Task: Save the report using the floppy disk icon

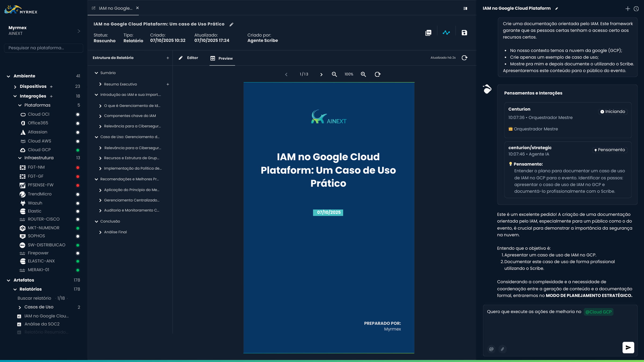Action: click(464, 32)
